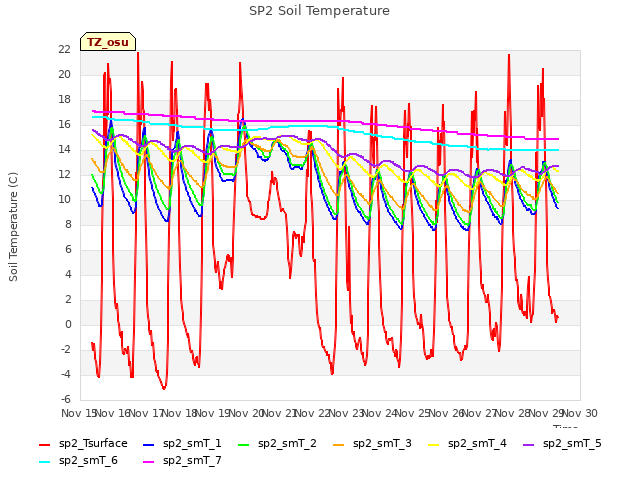Click the 16 y-axis tick label
This screenshot has width=640, height=480.
click(x=64, y=124)
